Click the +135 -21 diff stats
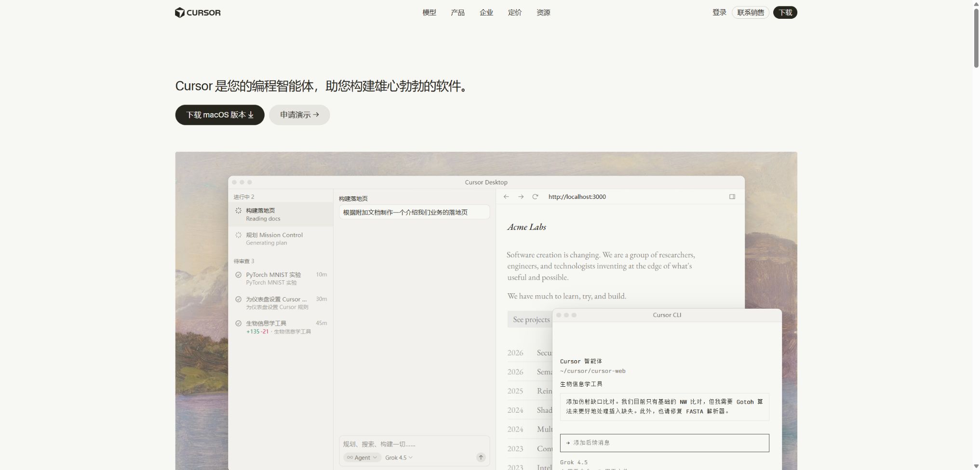This screenshot has width=980, height=470. (x=257, y=332)
